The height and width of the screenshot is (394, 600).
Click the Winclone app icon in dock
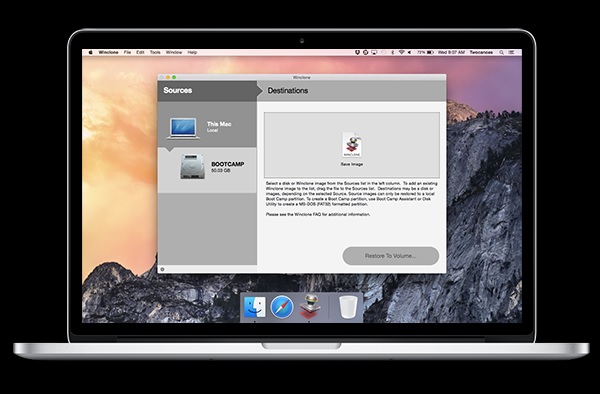click(x=310, y=306)
